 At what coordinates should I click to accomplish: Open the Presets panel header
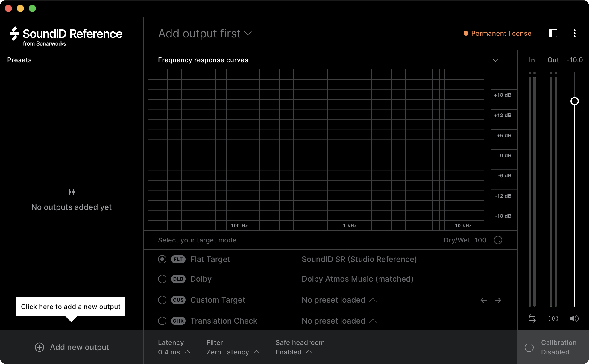19,60
